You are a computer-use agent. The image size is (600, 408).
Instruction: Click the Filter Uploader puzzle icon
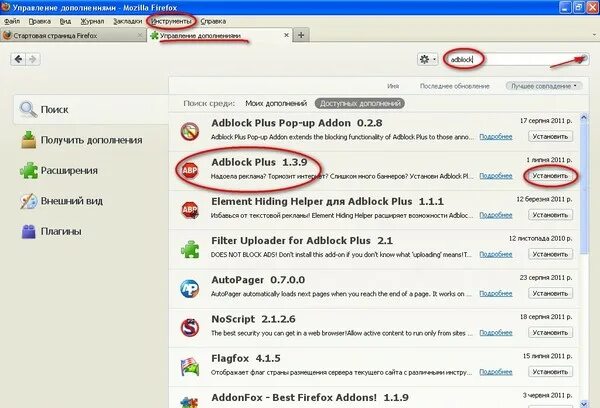point(190,249)
